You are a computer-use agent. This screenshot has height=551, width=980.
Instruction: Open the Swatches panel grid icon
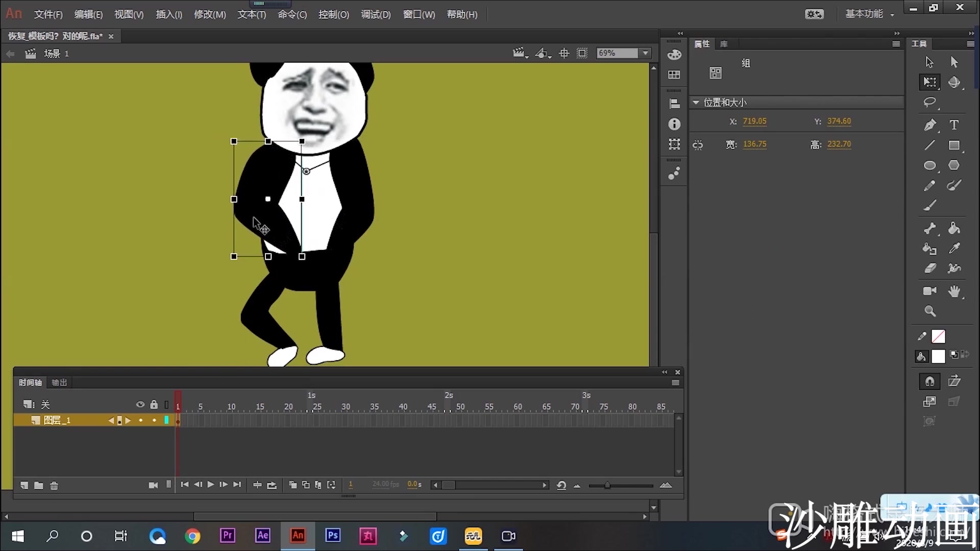[x=674, y=75]
